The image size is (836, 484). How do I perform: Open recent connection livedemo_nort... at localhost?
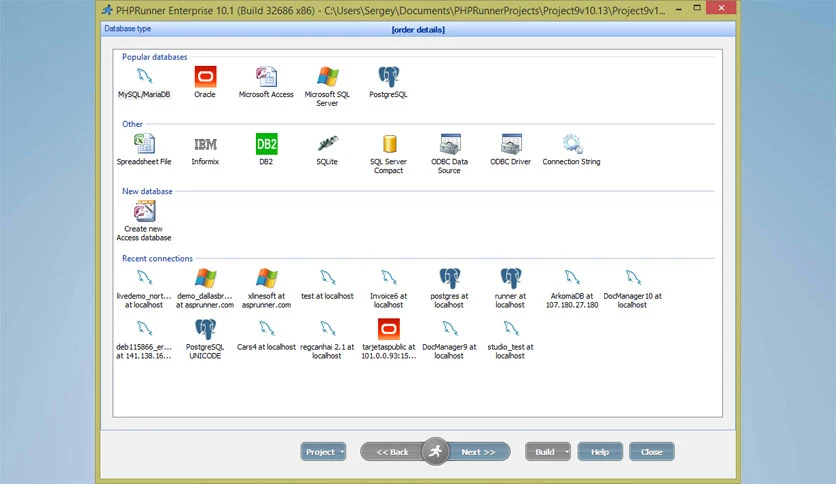(x=144, y=289)
